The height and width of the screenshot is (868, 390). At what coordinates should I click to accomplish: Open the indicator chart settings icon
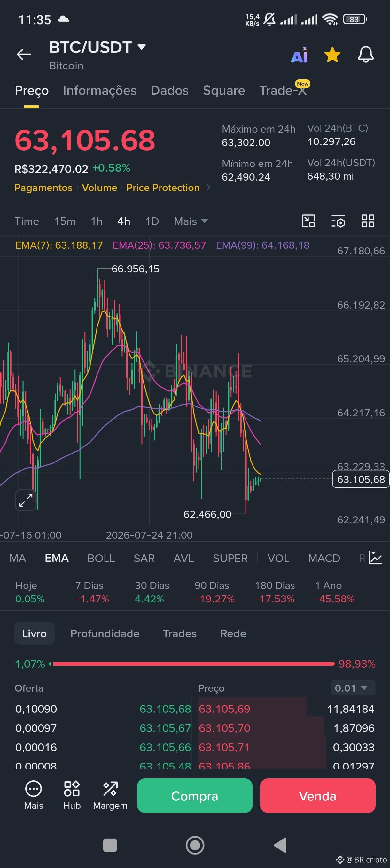tap(376, 558)
